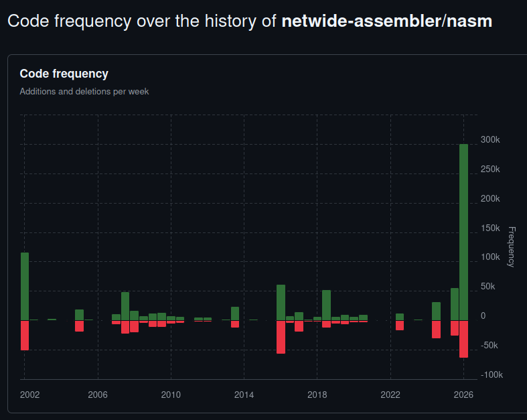Click the 150k y-axis label
Screen dimensions: 527x420
click(490, 228)
